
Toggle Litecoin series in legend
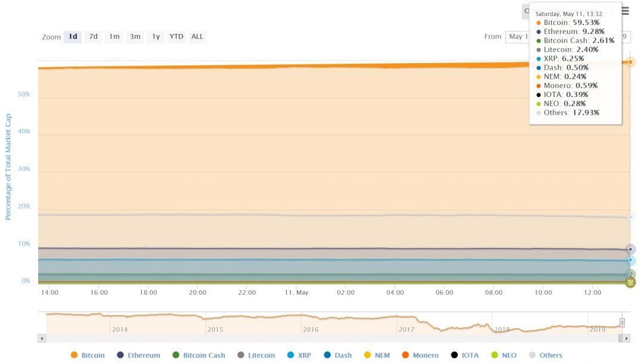point(256,356)
